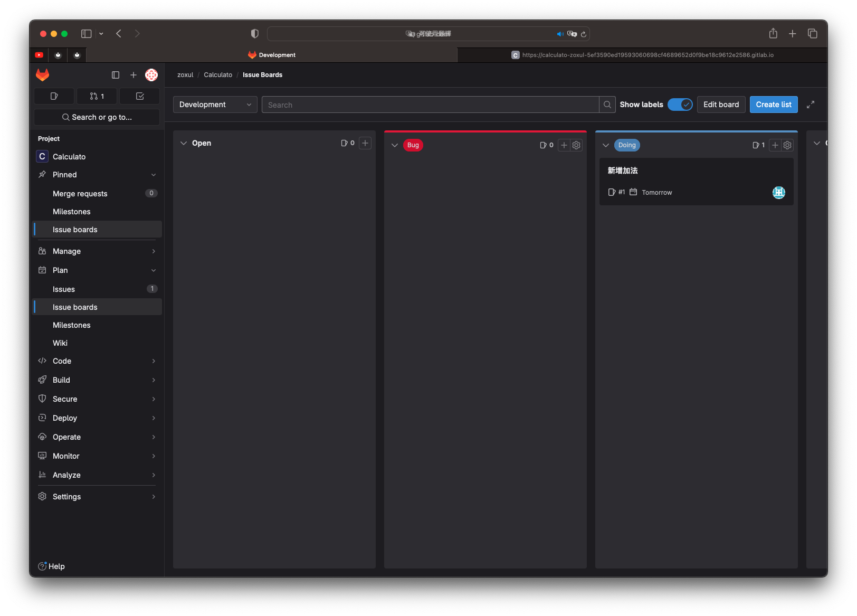Click the assignee avatar on issue card
The height and width of the screenshot is (616, 857).
point(778,193)
